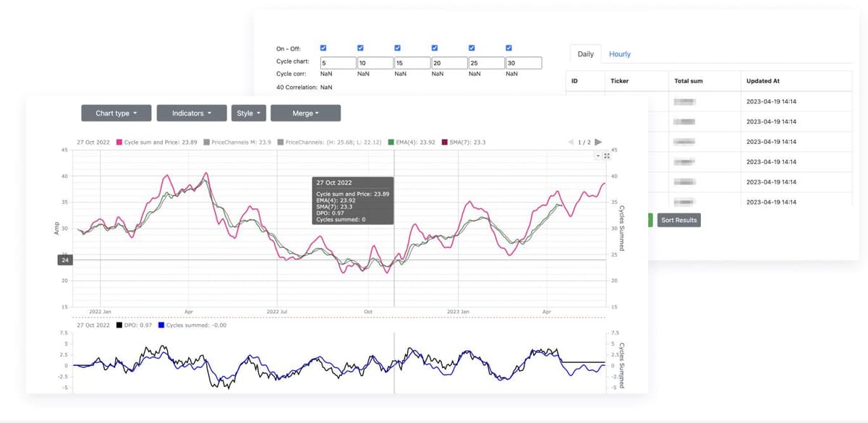Click the black DPO legend marker
The height and width of the screenshot is (423, 868).
click(119, 325)
